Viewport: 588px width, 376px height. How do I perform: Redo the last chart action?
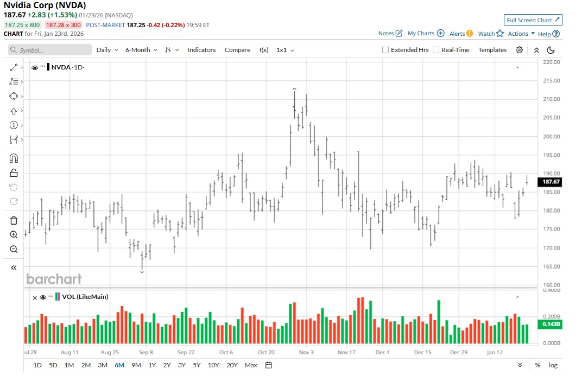tap(14, 202)
